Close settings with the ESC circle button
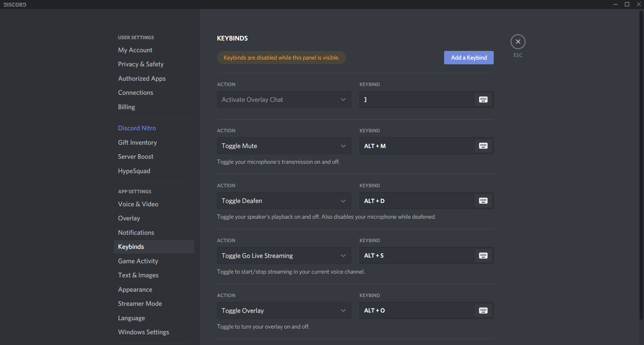Screen dimensions: 644x345 click(x=518, y=41)
